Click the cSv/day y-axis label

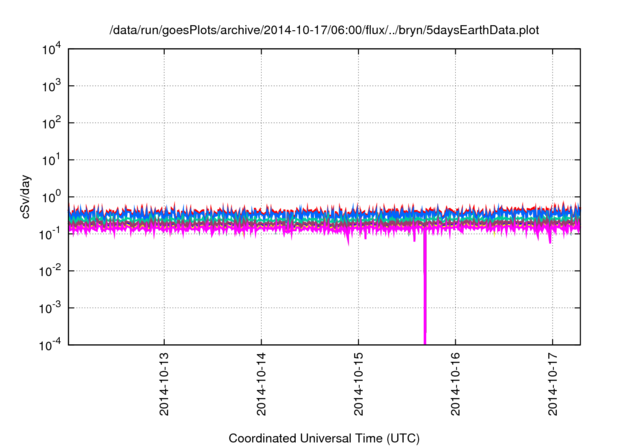[x=26, y=197]
